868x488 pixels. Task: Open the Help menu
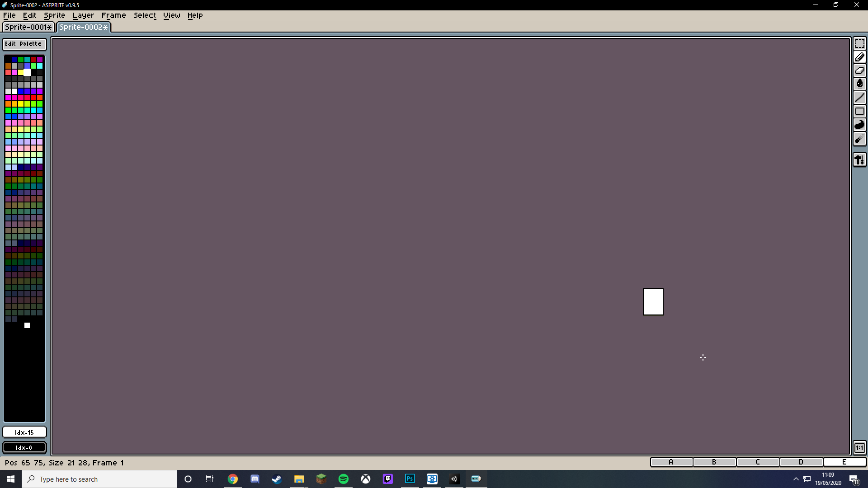tap(195, 15)
